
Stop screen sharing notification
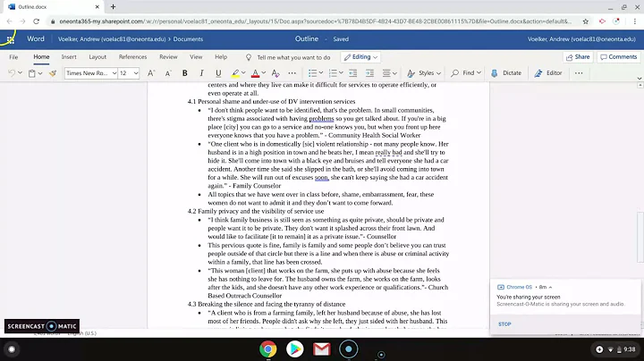pos(504,324)
